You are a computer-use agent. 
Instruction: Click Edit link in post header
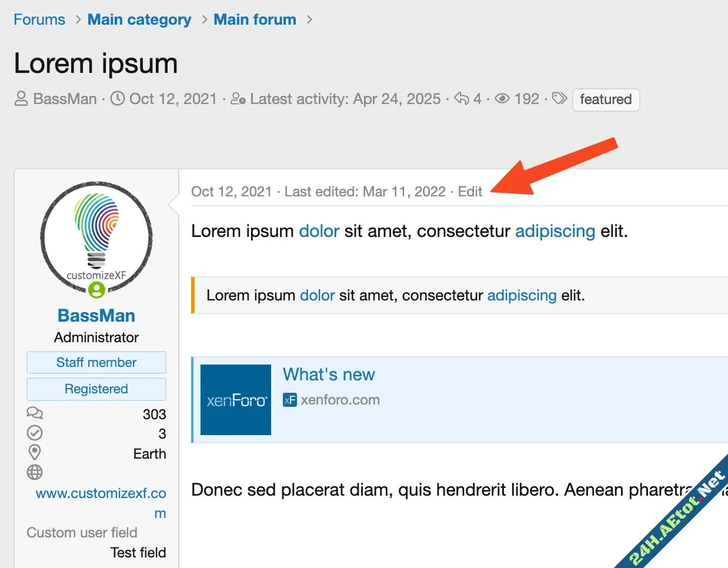point(470,192)
